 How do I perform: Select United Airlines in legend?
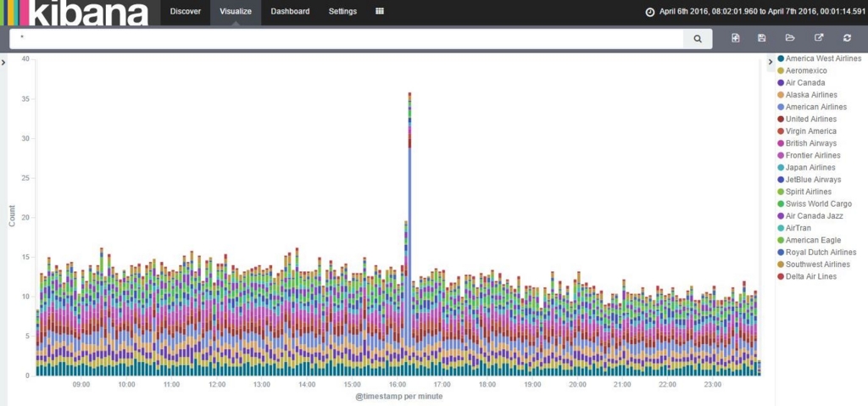(x=811, y=119)
